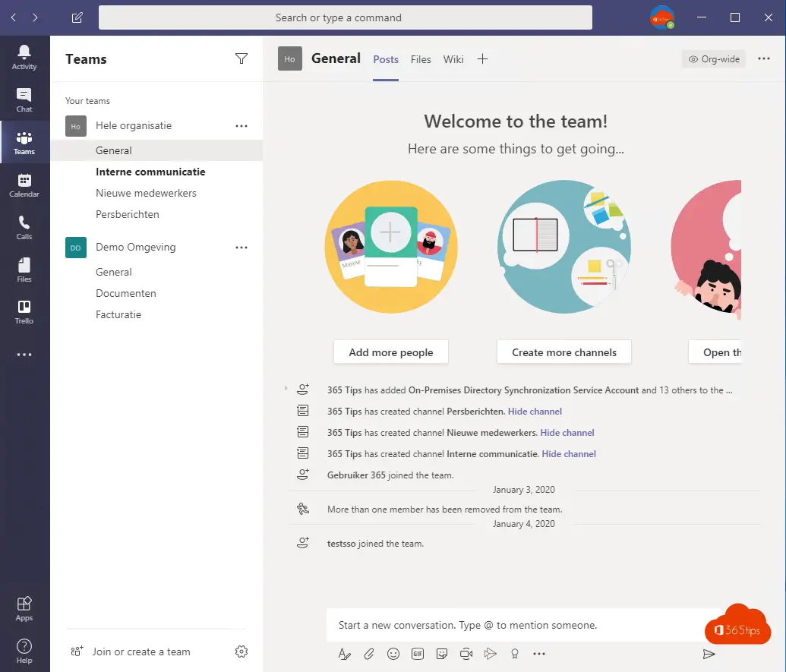Hide channel link for Interne communicatie

point(569,453)
